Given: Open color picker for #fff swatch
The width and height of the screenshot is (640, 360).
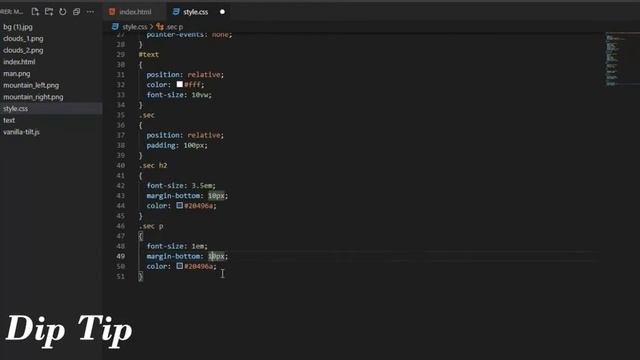Looking at the screenshot, I should (x=180, y=84).
